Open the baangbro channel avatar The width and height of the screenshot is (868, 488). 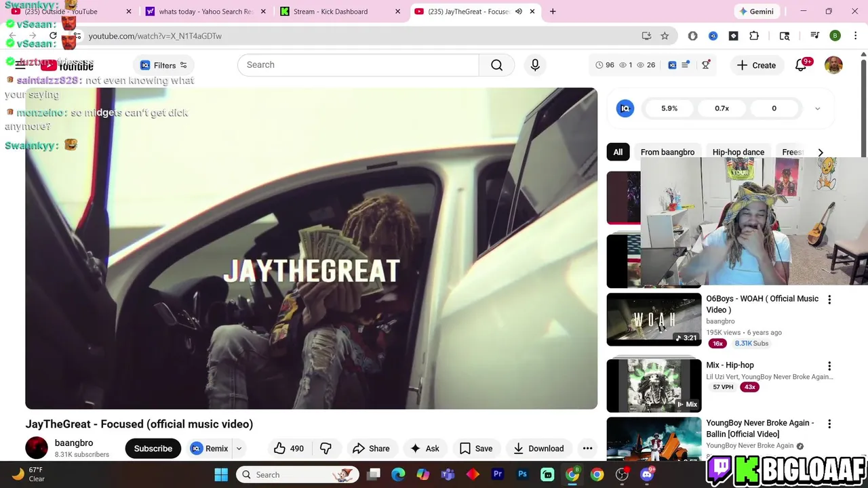[x=37, y=448]
